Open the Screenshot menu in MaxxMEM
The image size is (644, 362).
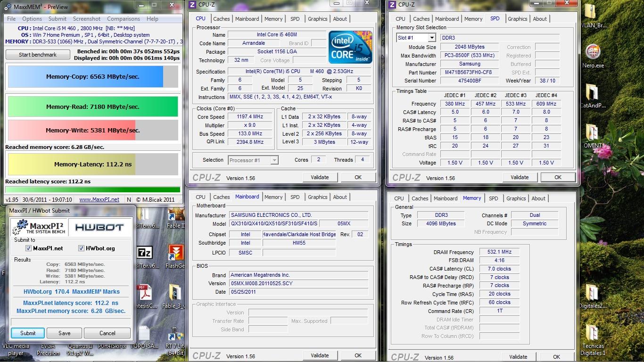pyautogui.click(x=87, y=19)
